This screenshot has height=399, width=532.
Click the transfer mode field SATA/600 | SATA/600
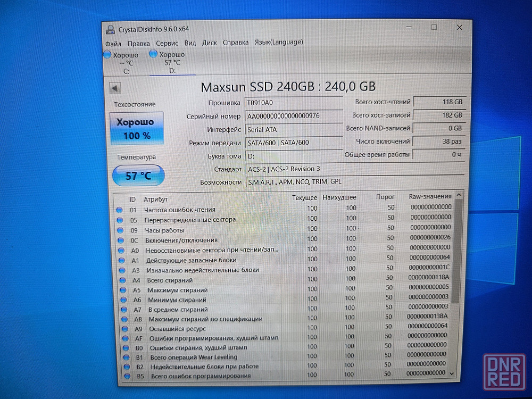294,143
